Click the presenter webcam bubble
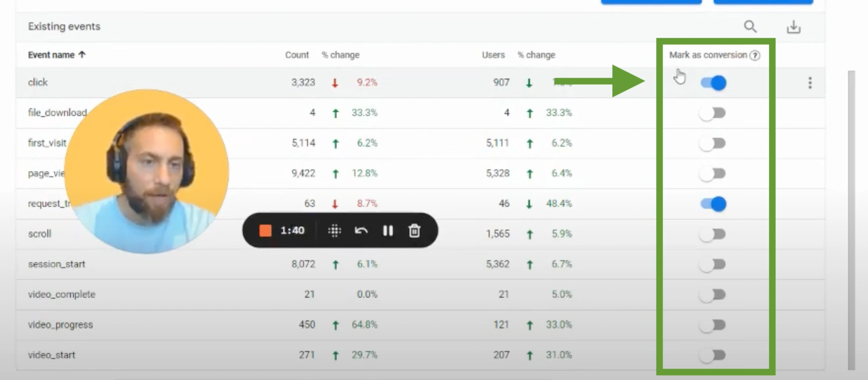Screen dimensions: 868x380 (147, 172)
